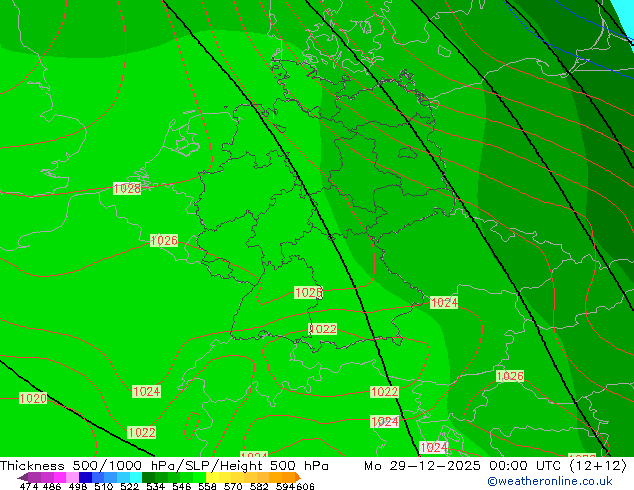Click the northernmost 1022 isobar label

[323, 329]
